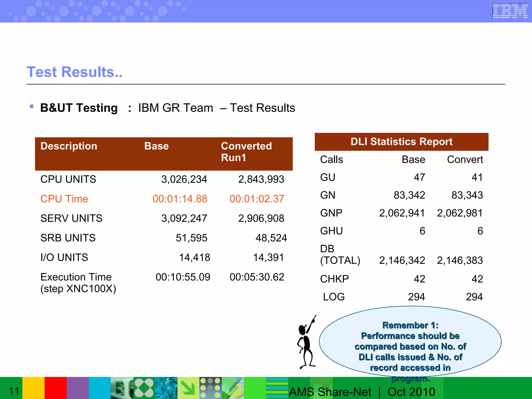Click the dotted grid footer tile
Image resolution: width=532 pixels, height=399 pixels.
210,388
